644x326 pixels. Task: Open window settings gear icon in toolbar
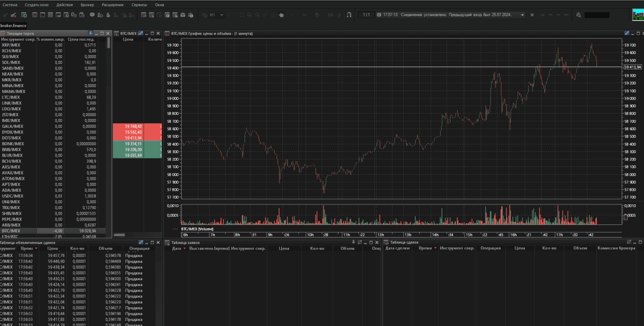(x=66, y=15)
